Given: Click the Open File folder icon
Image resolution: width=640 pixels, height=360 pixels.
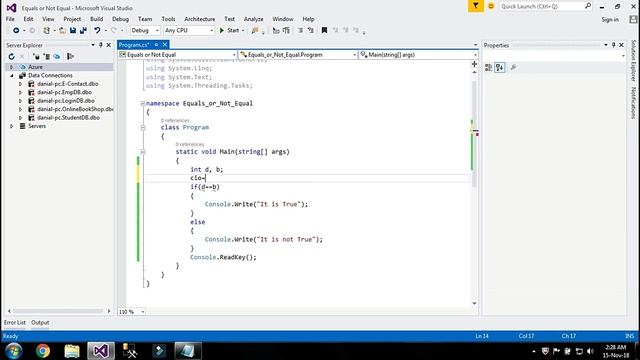Looking at the screenshot, I should pyautogui.click(x=62, y=31).
